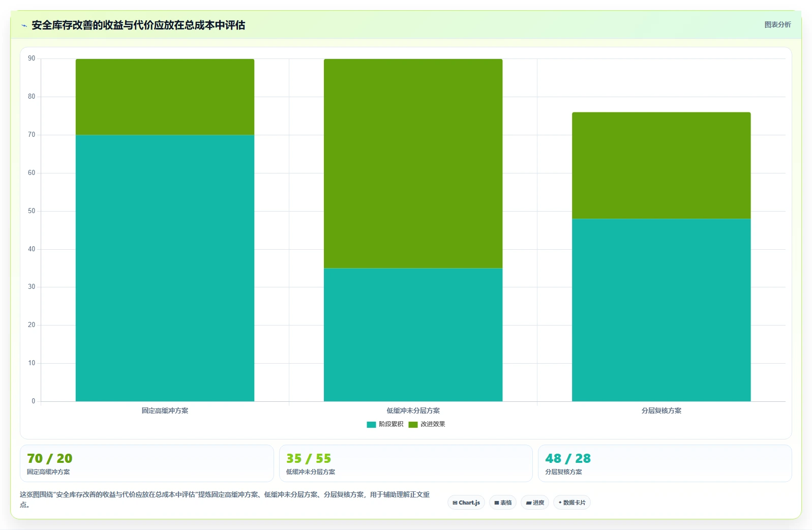This screenshot has width=812, height=530.
Task: Click the 阶段累积 legend label
Action: point(391,424)
